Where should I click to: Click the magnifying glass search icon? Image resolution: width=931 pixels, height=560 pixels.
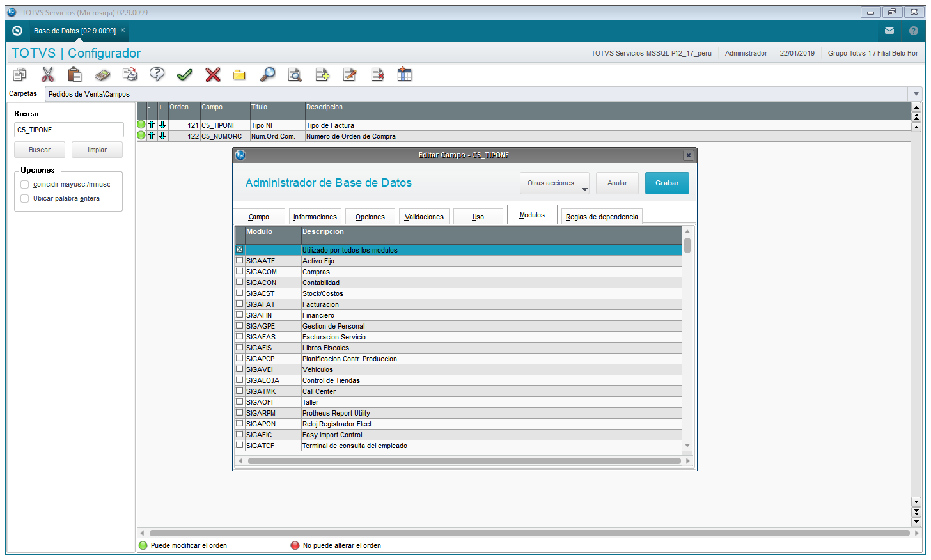[x=267, y=75]
